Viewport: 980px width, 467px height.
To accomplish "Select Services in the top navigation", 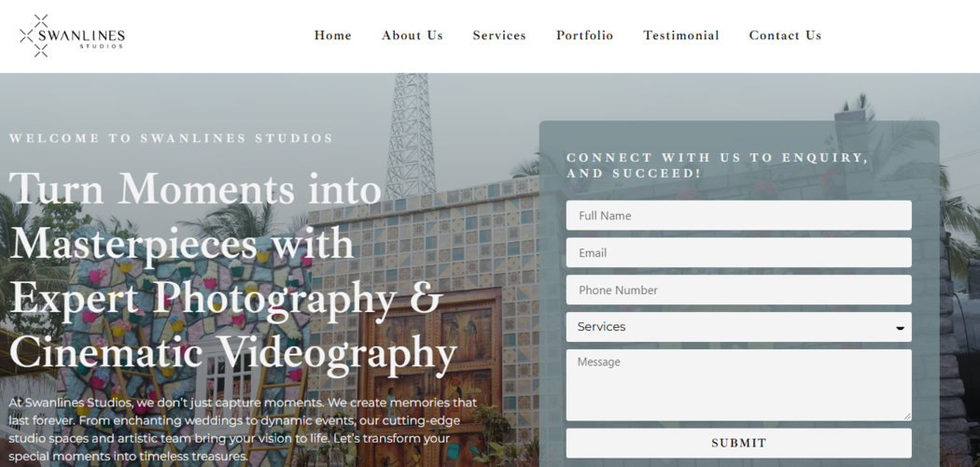I will 498,35.
